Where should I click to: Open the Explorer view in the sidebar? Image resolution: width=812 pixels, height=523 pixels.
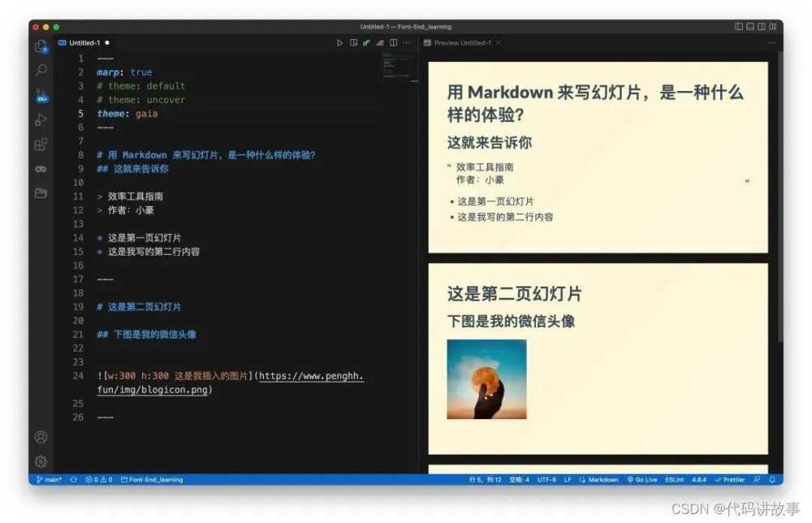41,45
